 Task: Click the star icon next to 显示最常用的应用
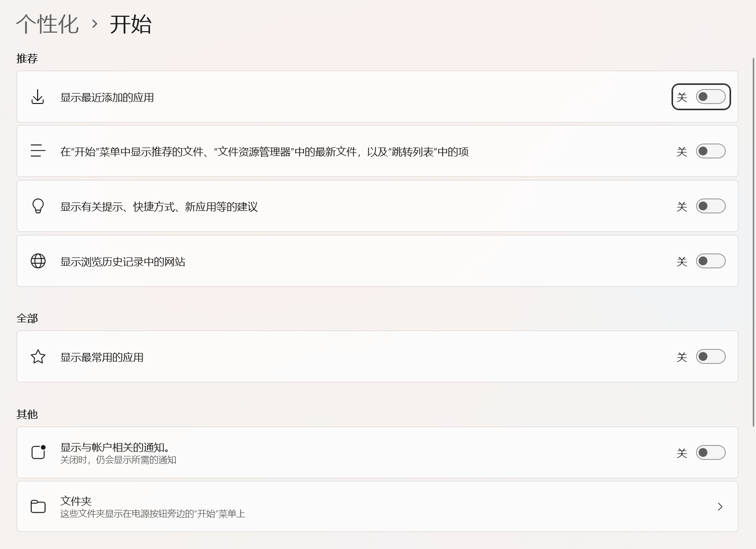click(38, 356)
